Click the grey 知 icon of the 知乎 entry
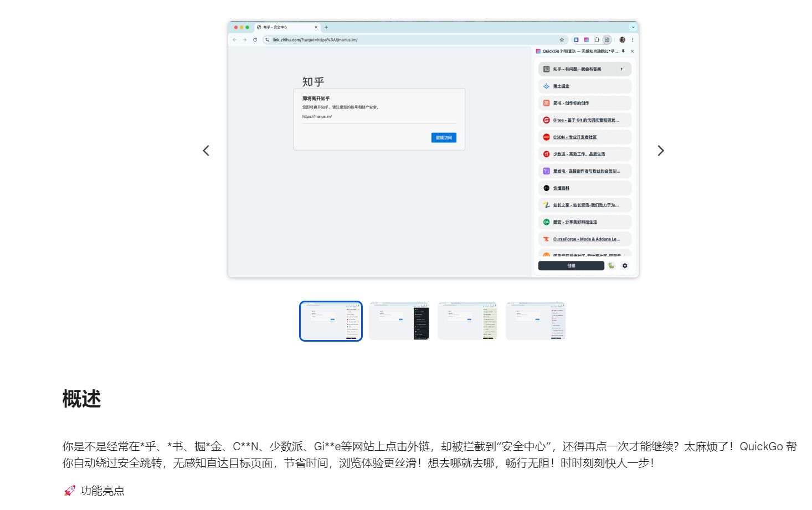The height and width of the screenshot is (510, 812). coord(546,69)
